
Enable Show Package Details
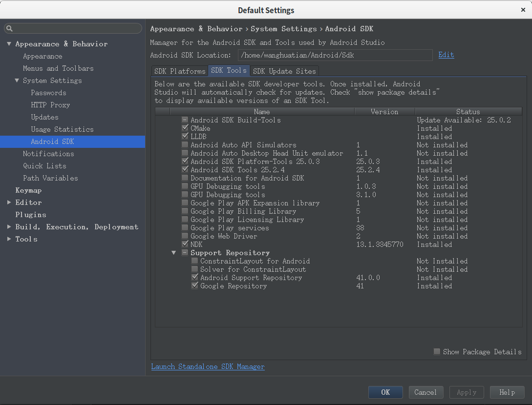coord(436,351)
